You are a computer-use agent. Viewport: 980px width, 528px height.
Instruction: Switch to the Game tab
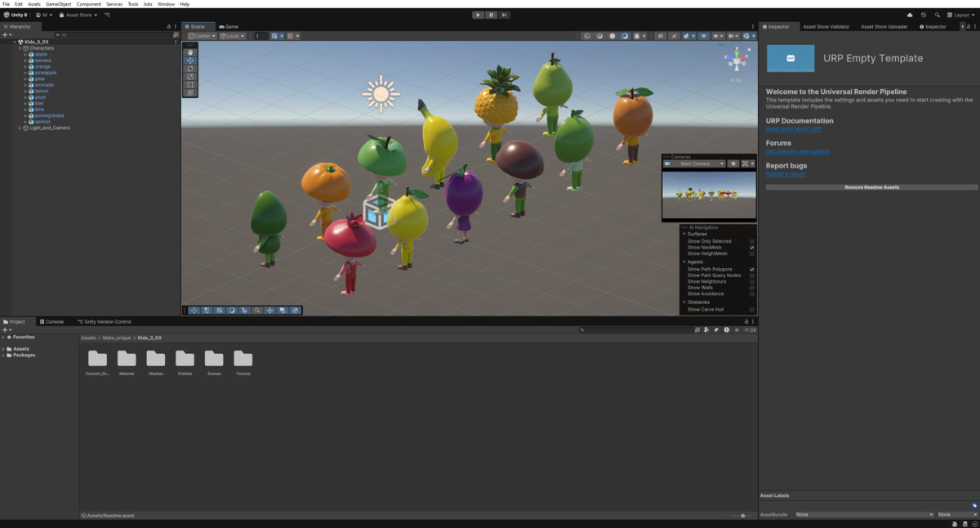click(x=229, y=26)
